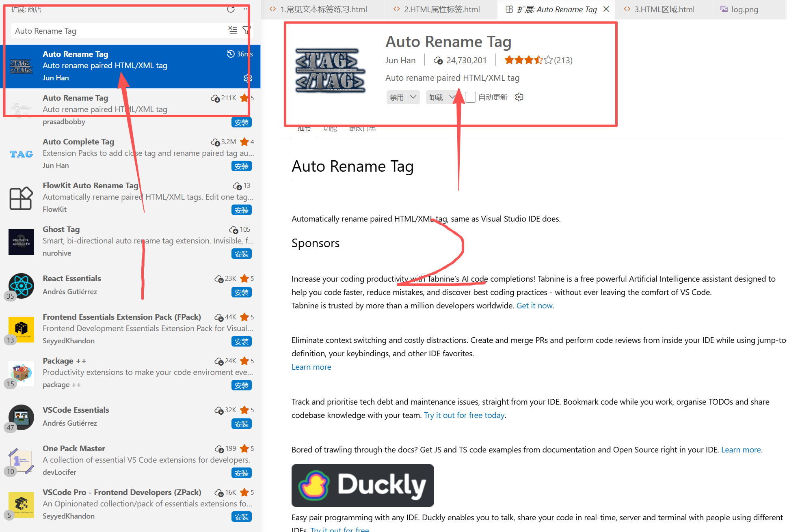Refresh the extensions marketplace list
This screenshot has height=532, width=787.
point(231,9)
